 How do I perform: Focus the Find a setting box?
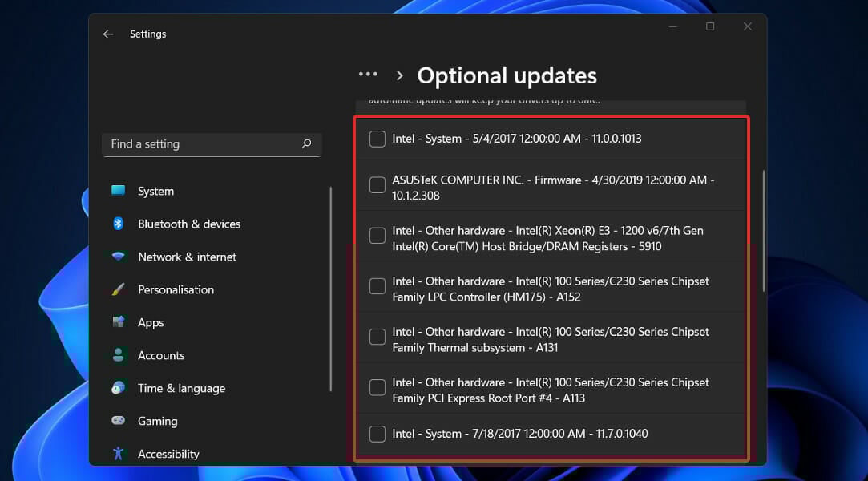[x=212, y=144]
